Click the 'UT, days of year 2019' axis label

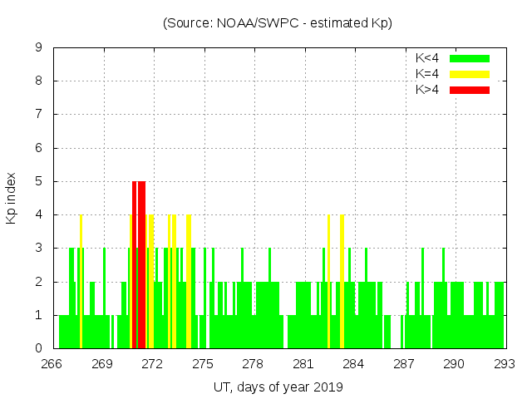tap(278, 387)
